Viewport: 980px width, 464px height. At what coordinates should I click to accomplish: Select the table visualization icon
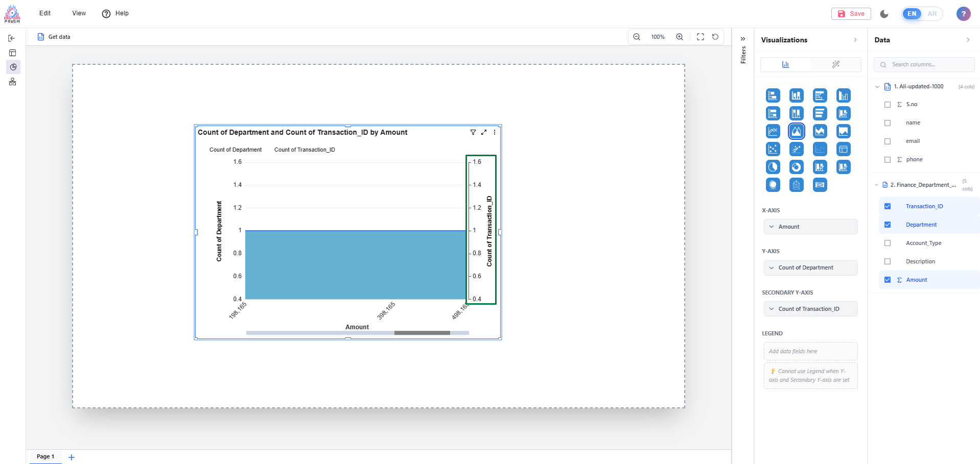[x=843, y=149]
